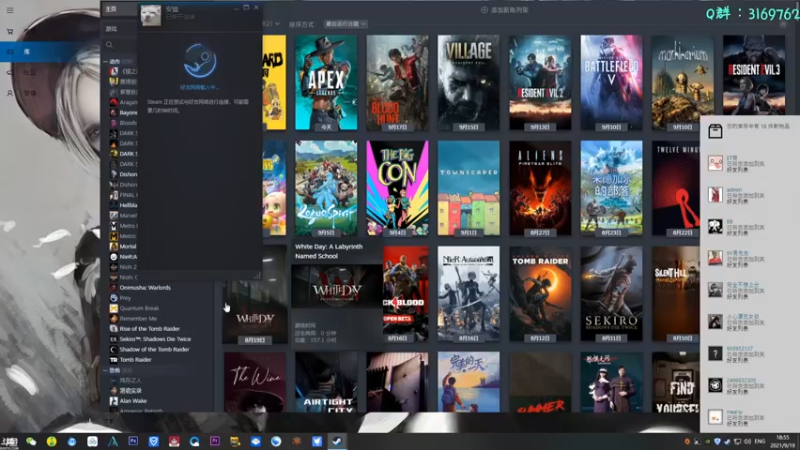Click the library search magnifier icon
Screen dimensions: 800x450
(x=109, y=45)
